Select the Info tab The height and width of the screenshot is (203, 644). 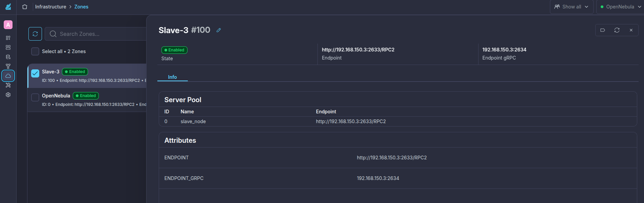tap(172, 77)
